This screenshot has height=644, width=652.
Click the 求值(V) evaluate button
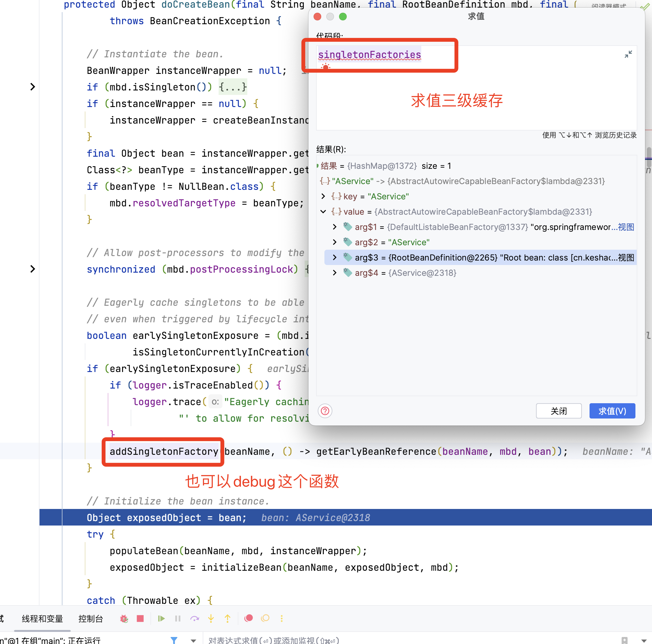point(612,411)
